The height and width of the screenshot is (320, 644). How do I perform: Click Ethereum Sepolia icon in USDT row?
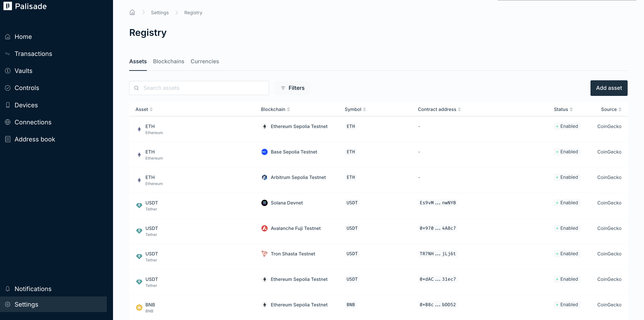(x=264, y=279)
